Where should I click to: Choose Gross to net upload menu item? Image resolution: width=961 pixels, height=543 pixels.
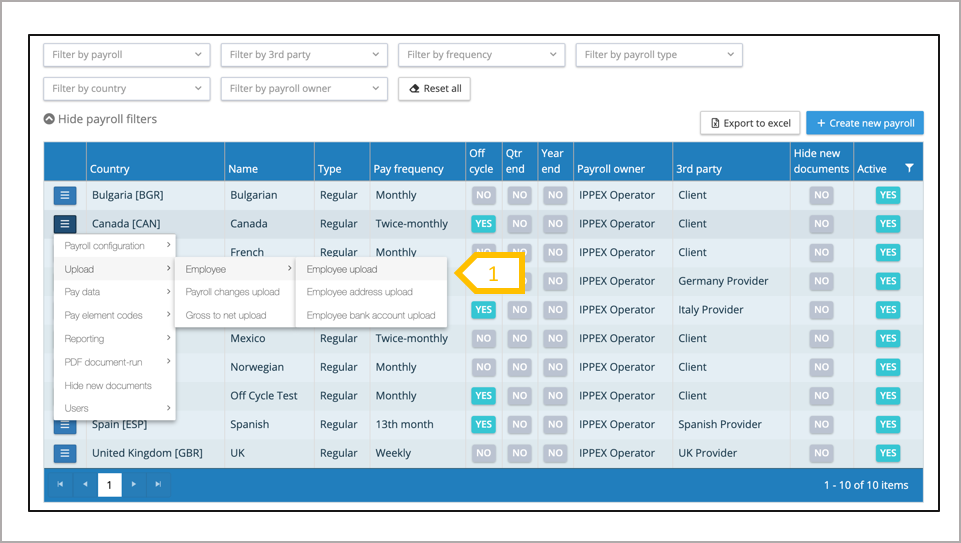pyautogui.click(x=226, y=315)
